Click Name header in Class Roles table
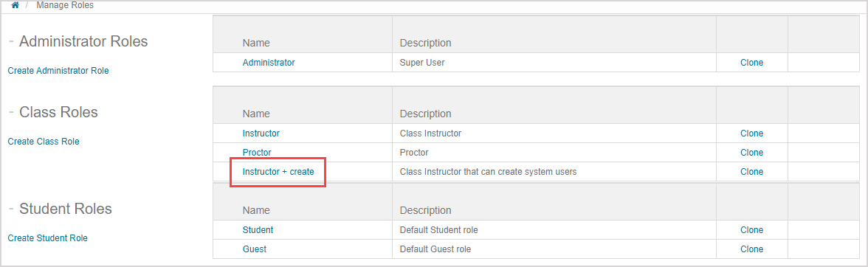Screen dimensions: 868x267 [x=255, y=114]
